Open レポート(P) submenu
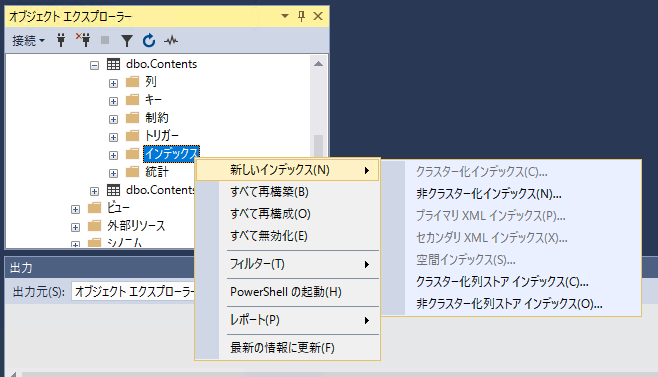658x377 pixels. click(x=288, y=320)
